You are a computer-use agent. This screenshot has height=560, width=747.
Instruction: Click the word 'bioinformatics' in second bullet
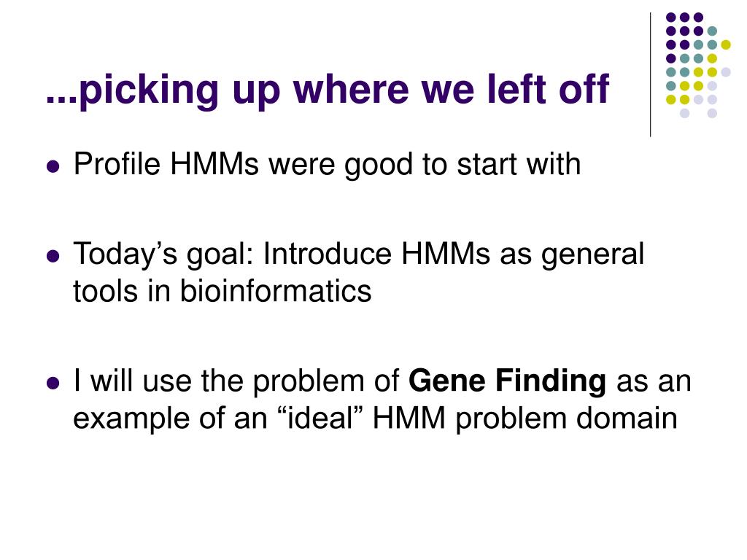(275, 290)
